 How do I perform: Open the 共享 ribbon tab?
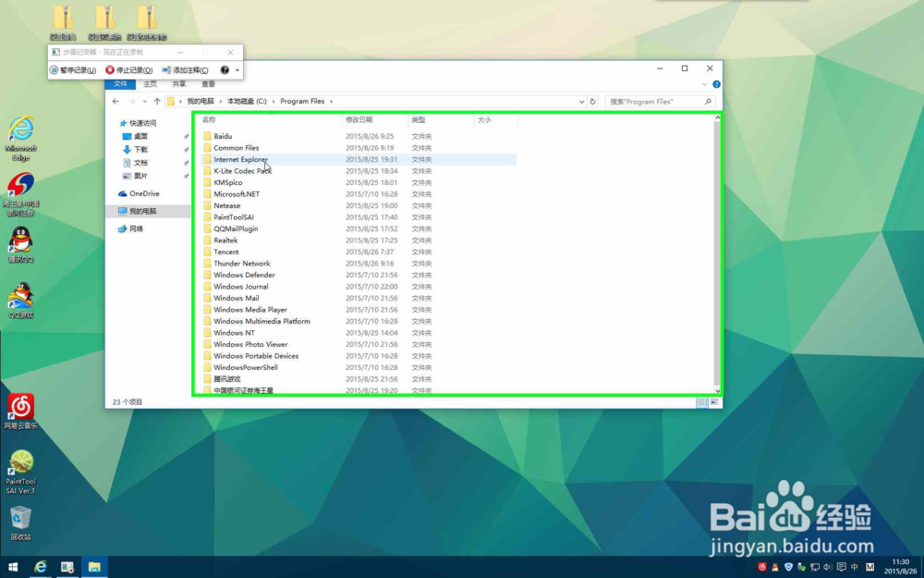(179, 84)
